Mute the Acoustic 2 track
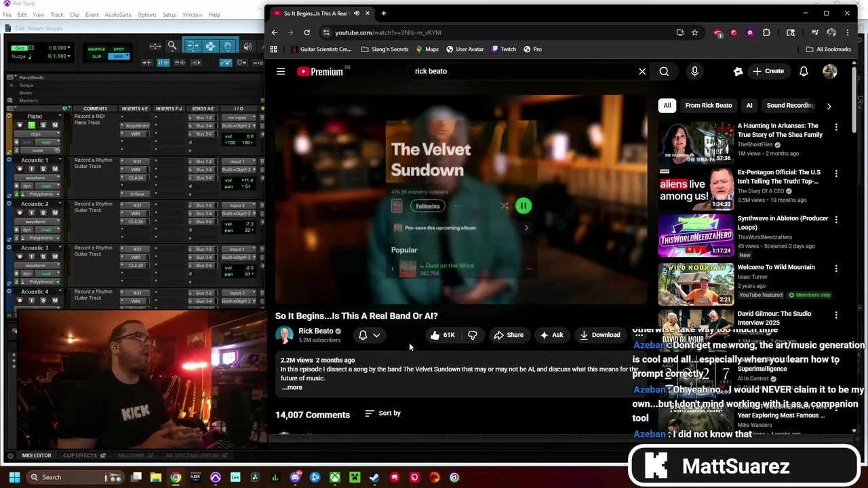Viewport: 868px width, 488px height. pyautogui.click(x=54, y=213)
